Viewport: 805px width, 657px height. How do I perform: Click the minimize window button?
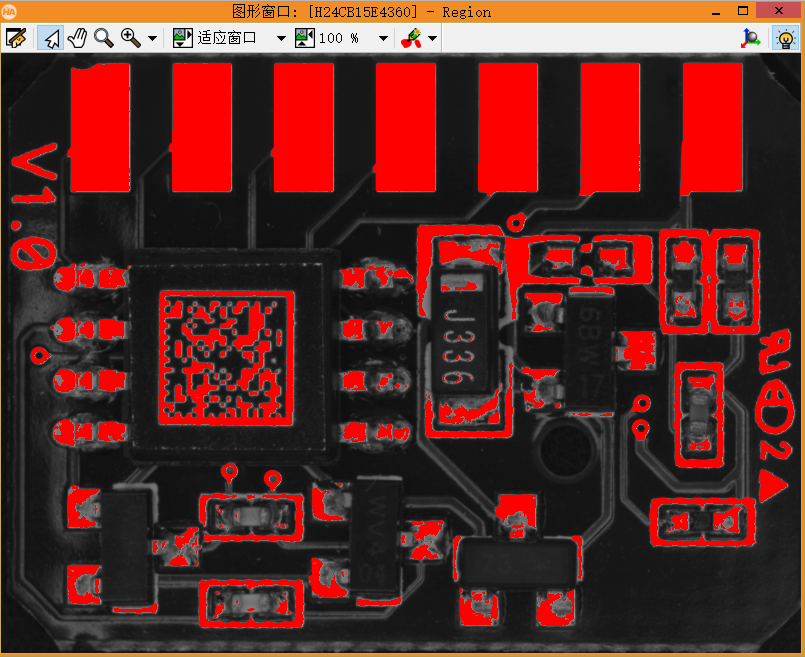tap(715, 11)
